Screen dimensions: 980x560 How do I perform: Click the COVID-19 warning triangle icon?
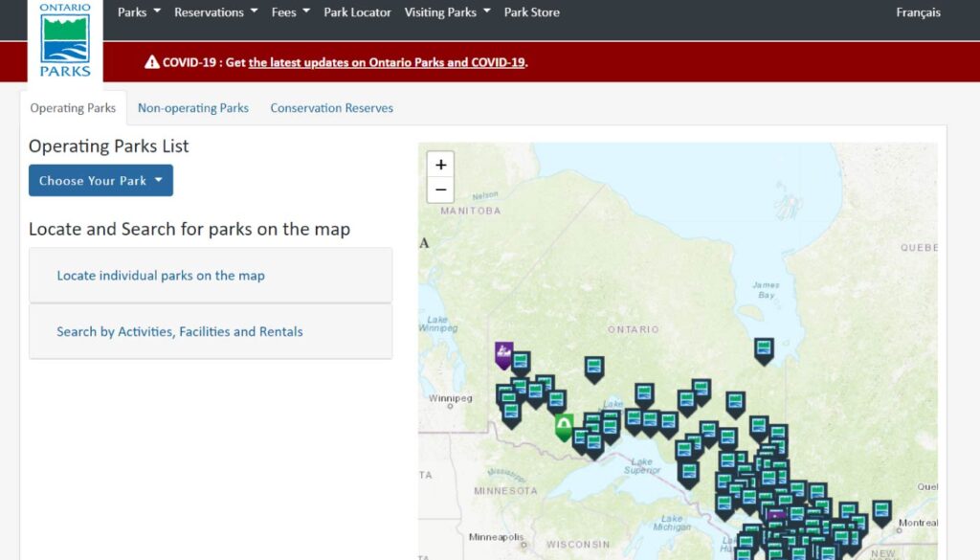pyautogui.click(x=151, y=62)
